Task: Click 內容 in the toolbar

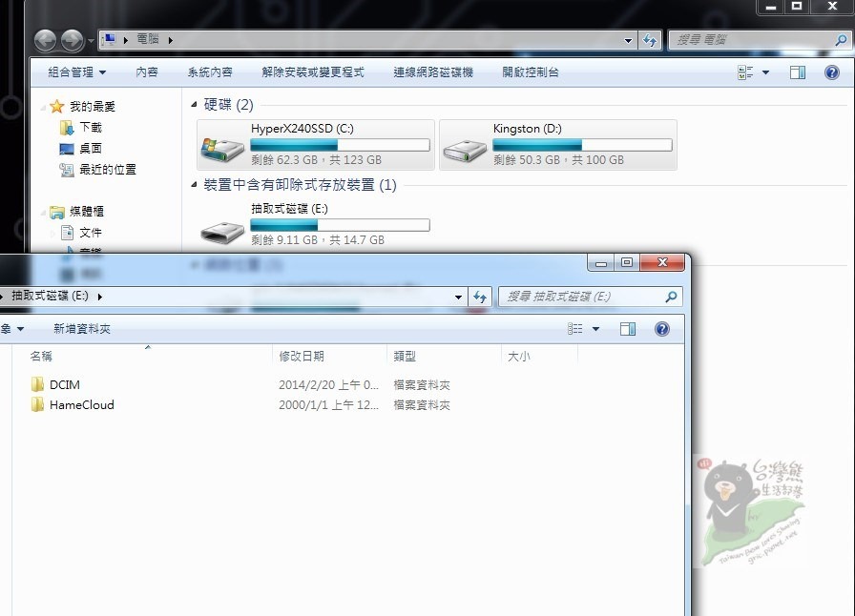Action: pyautogui.click(x=147, y=72)
